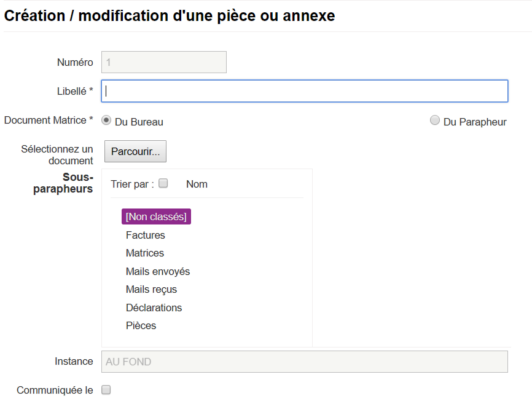This screenshot has width=532, height=401.
Task: Open the Mails envoyés folder
Action: click(158, 271)
